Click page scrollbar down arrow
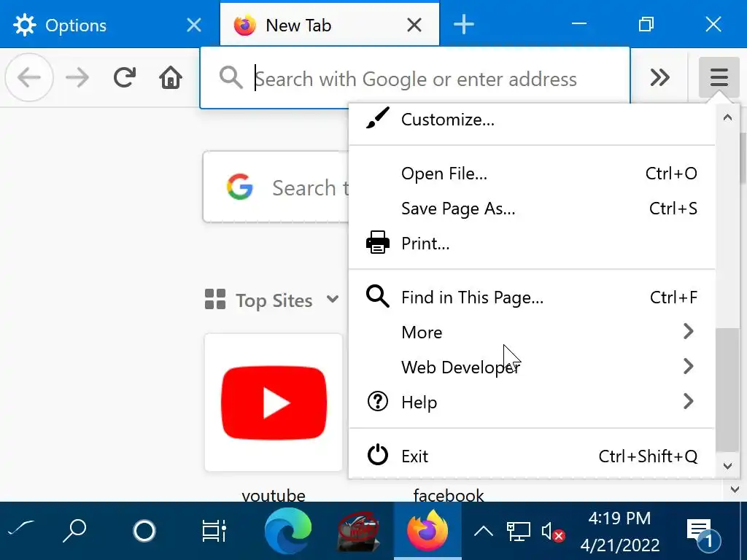 [735, 489]
